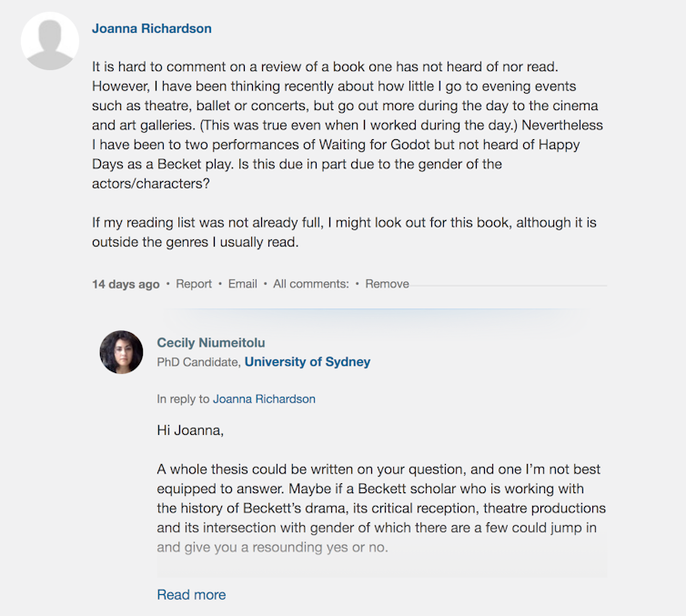
Task: Follow the University of Sydney link
Action: tap(308, 361)
